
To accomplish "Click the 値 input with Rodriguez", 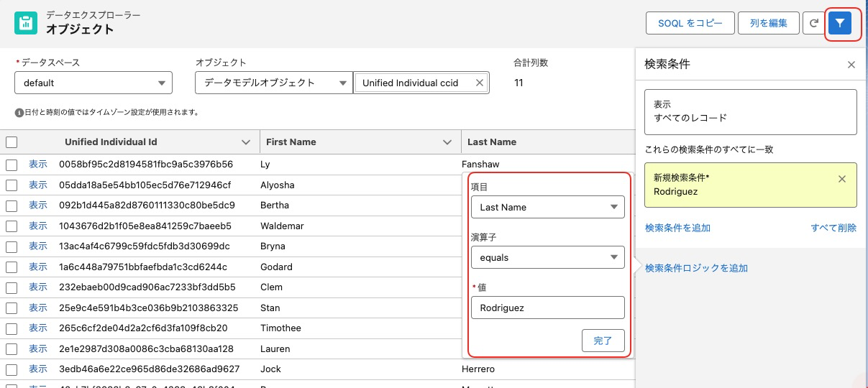I will tap(547, 308).
